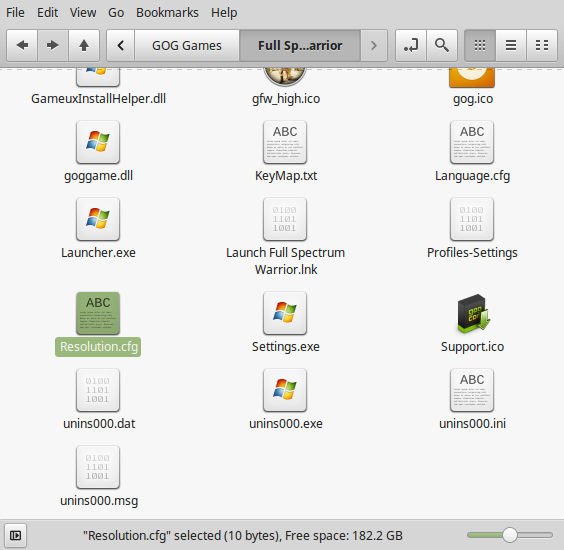Select the Settings.exe icon

[x=285, y=313]
